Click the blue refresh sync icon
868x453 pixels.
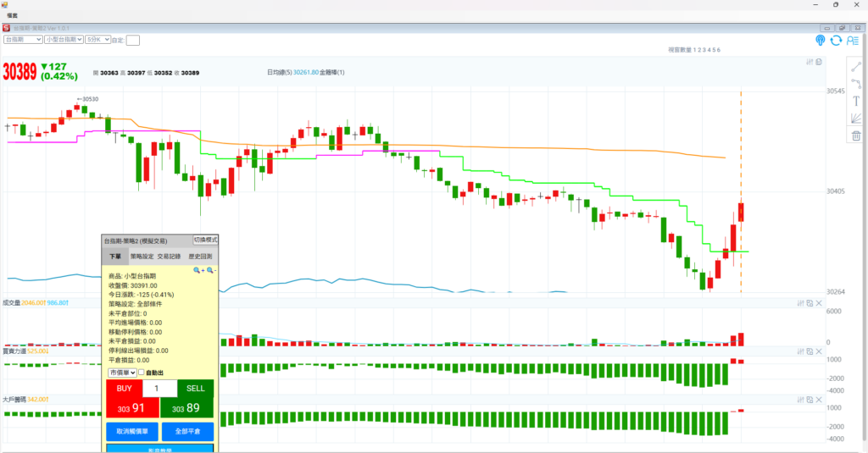837,40
